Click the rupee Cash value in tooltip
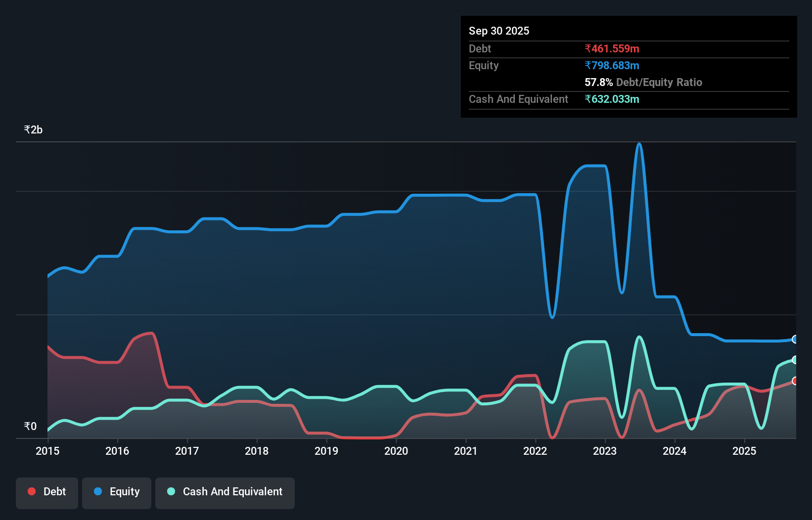The image size is (812, 520). (x=613, y=99)
